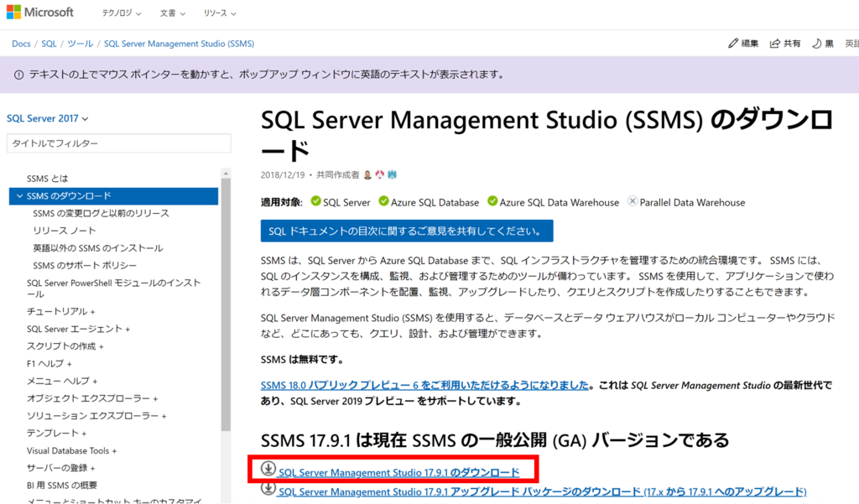The image size is (859, 504).
Task: Open リリース ノート page
Action: click(64, 231)
